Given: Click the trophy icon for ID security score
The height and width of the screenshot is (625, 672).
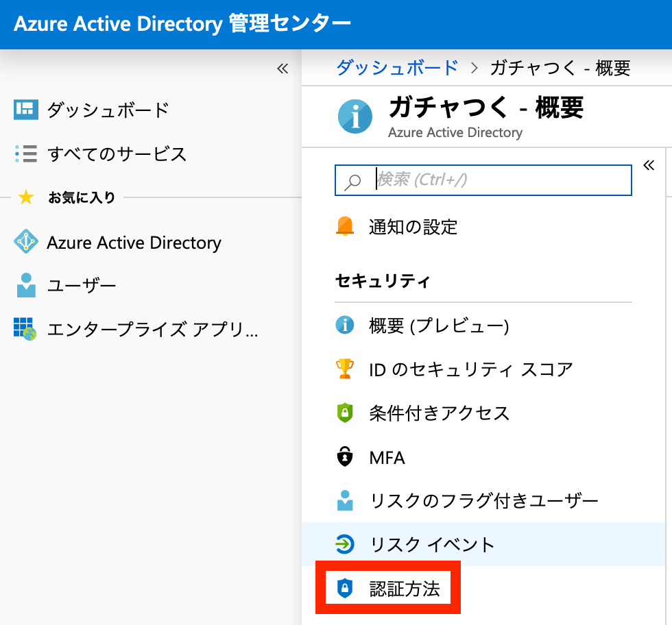Looking at the screenshot, I should point(344,369).
